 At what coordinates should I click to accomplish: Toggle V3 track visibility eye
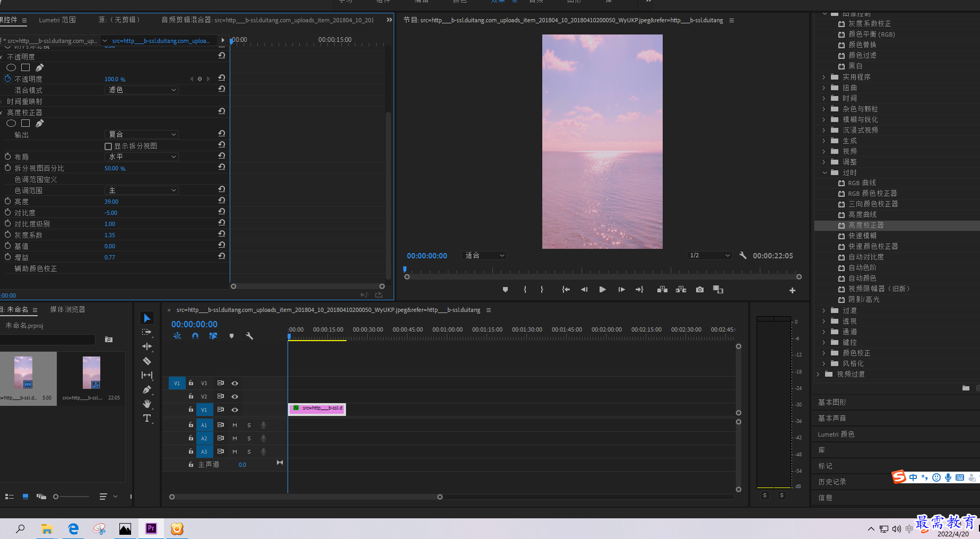coord(235,383)
